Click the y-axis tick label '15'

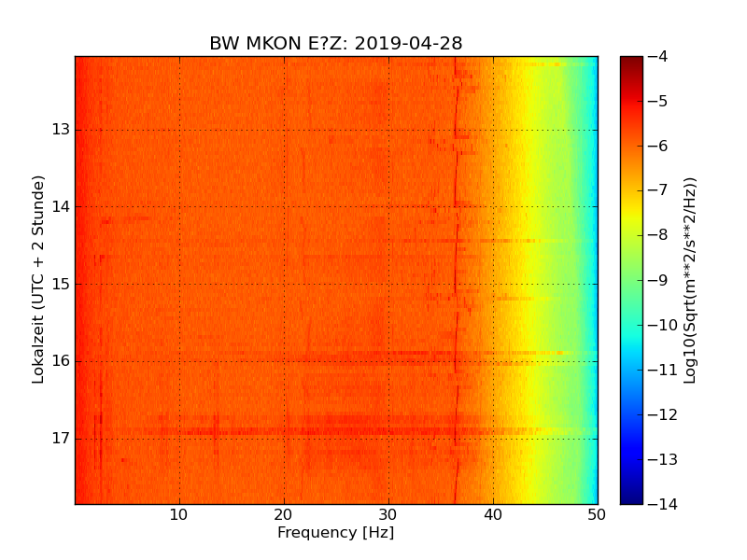[x=61, y=284]
